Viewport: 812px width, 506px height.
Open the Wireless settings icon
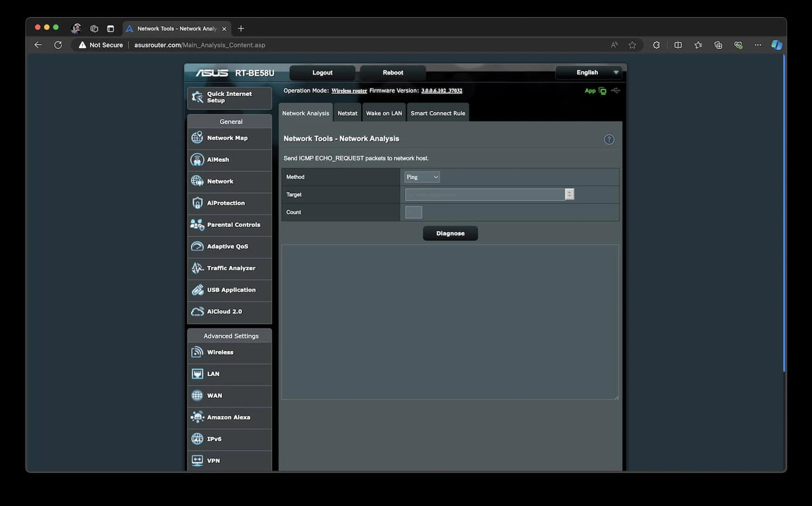point(197,352)
